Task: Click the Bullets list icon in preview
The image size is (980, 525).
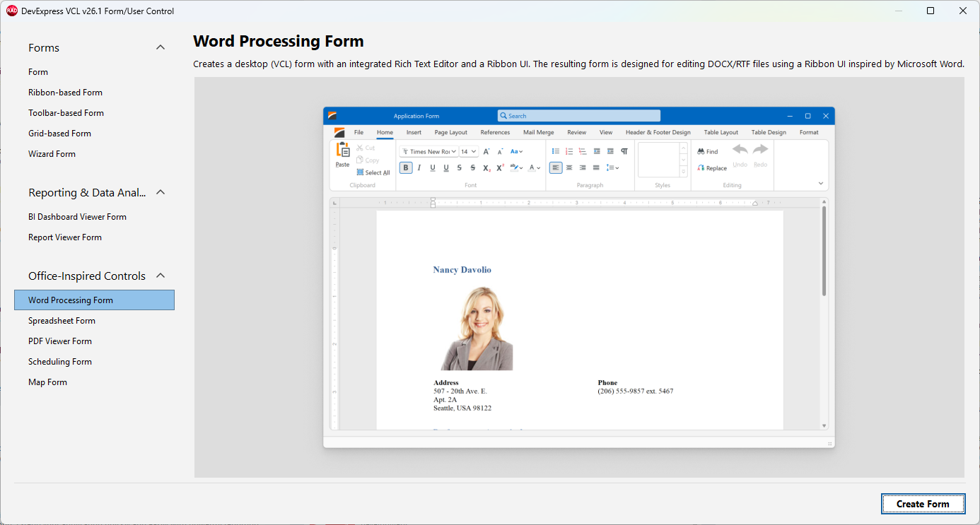Action: tap(556, 151)
